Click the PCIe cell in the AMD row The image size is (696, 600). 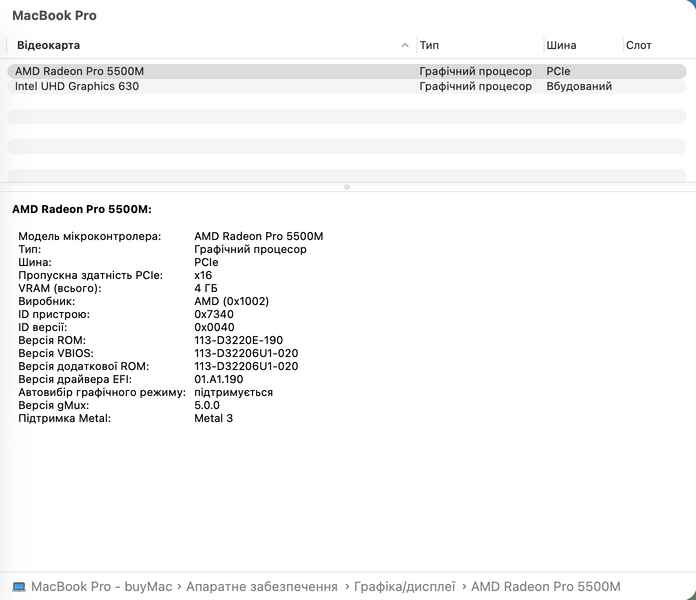coord(558,71)
